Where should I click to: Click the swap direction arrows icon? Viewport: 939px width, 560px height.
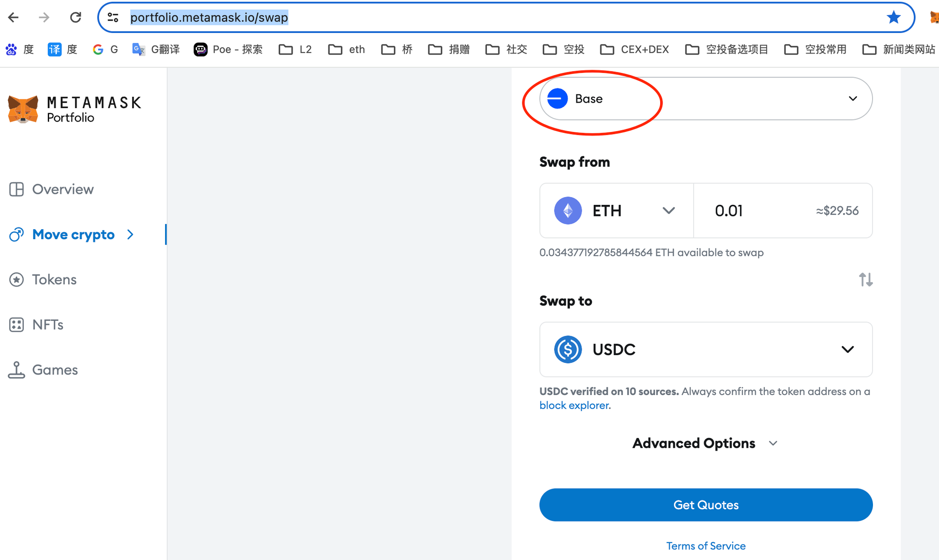point(865,279)
